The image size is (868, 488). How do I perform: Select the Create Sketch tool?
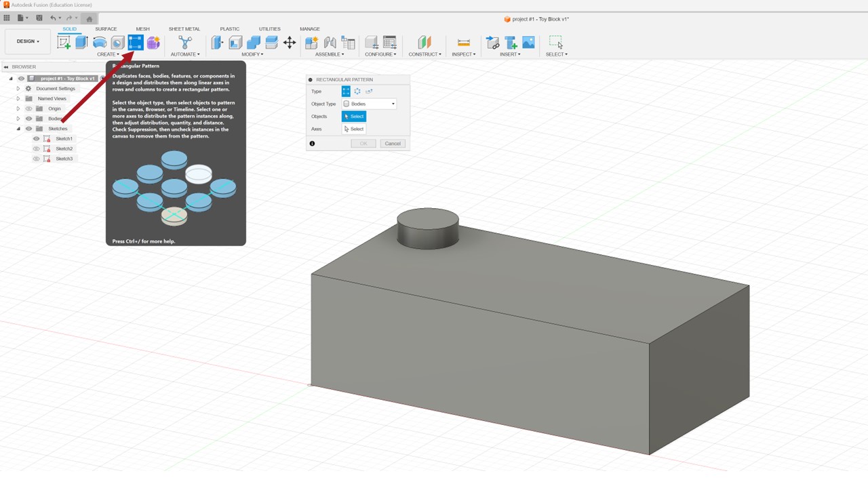pyautogui.click(x=64, y=43)
